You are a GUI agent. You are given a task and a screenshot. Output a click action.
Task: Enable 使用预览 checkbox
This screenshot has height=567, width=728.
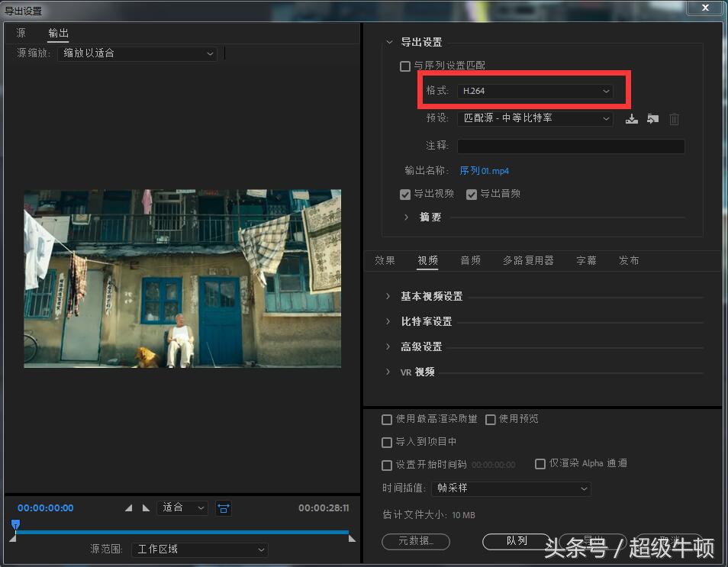tap(490, 419)
